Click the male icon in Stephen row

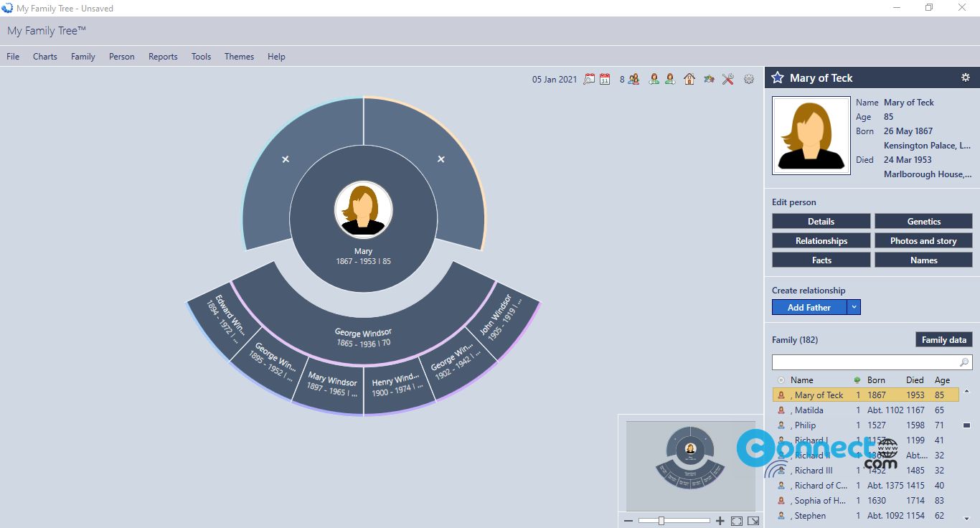coord(781,516)
